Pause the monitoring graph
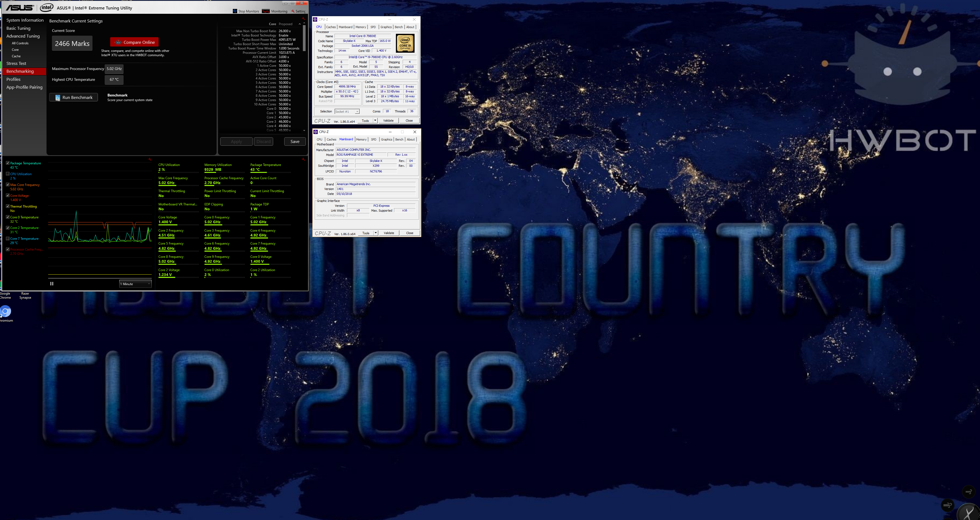The height and width of the screenshot is (520, 980). tap(52, 284)
